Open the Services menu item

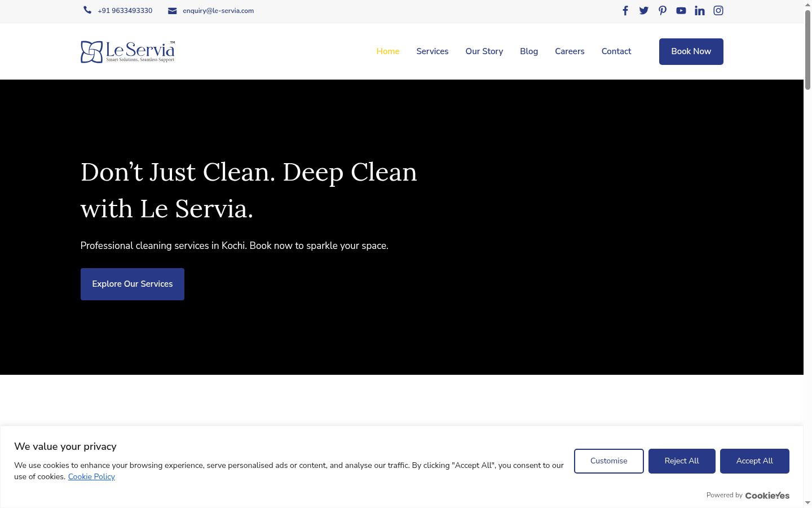click(433, 51)
